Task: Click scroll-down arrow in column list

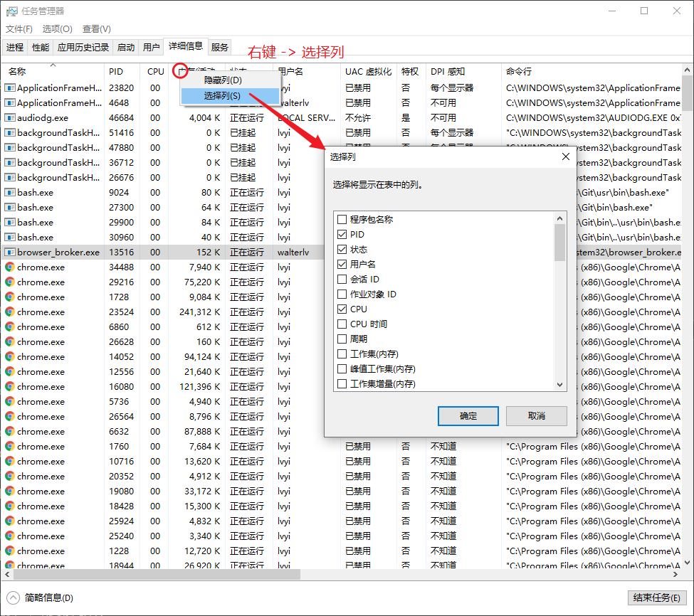Action: pyautogui.click(x=559, y=384)
